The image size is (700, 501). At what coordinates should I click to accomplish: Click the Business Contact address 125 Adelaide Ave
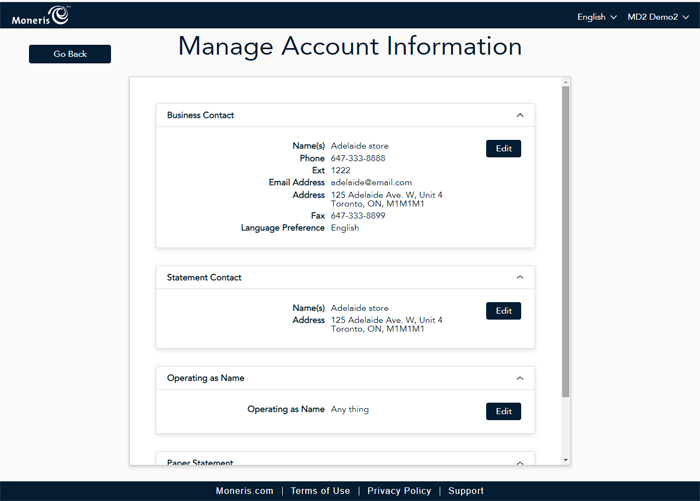click(x=386, y=199)
